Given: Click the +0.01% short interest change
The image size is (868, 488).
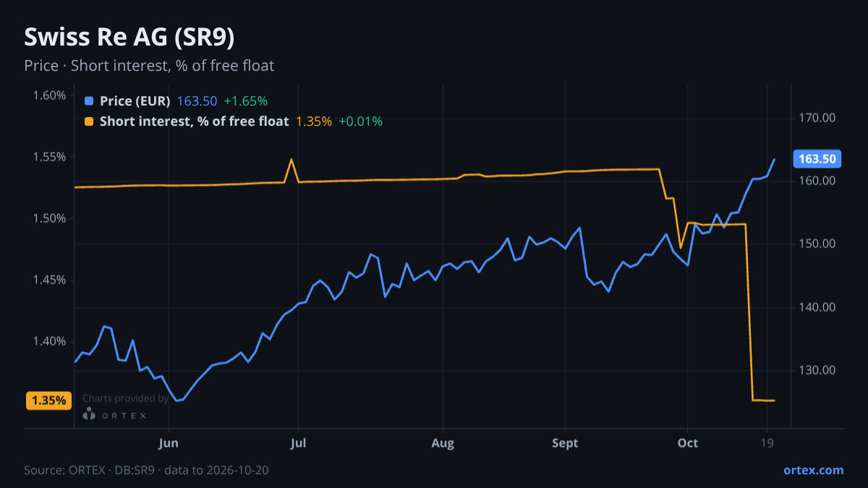Looking at the screenshot, I should (x=360, y=121).
